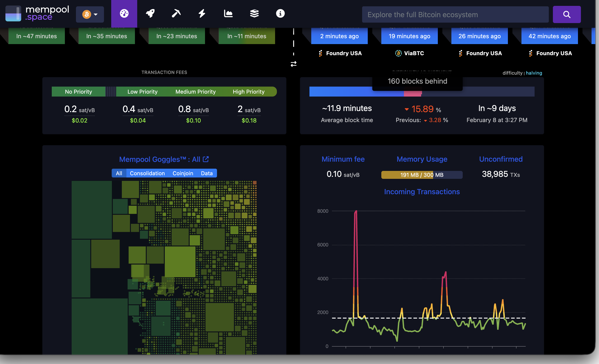Switch to the difficulty view

(512, 73)
